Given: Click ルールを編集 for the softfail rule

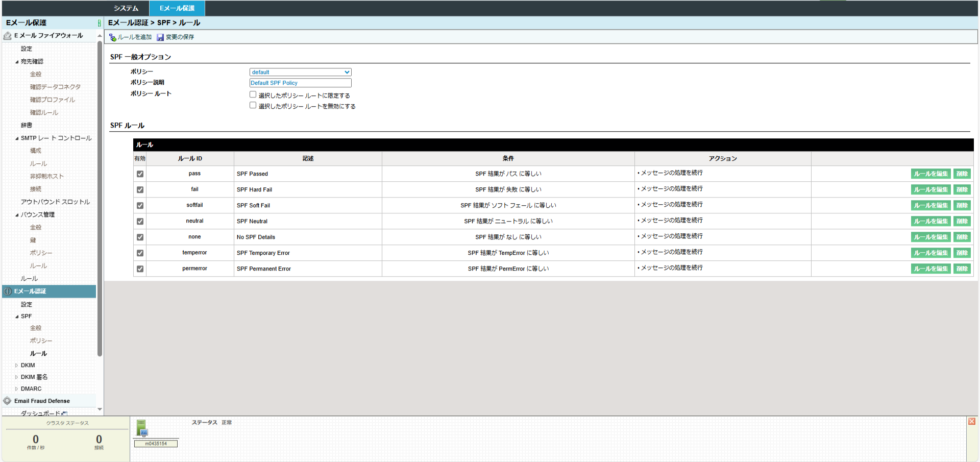Looking at the screenshot, I should [x=930, y=206].
